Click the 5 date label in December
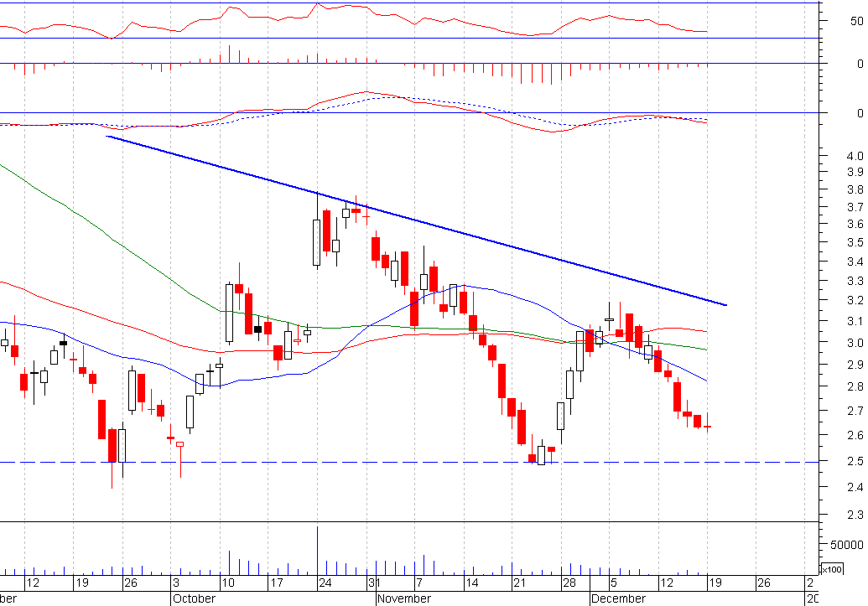This screenshot has height=606, width=868. pyautogui.click(x=613, y=583)
